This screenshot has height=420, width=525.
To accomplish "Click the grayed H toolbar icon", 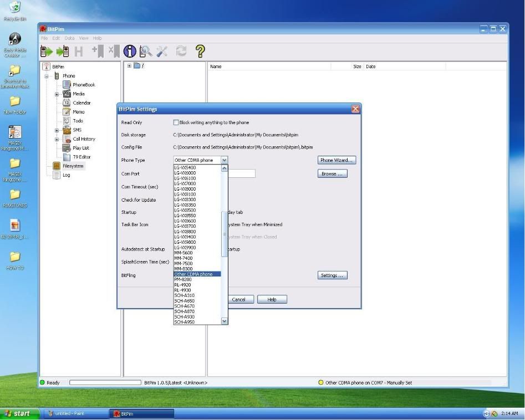I will point(79,52).
